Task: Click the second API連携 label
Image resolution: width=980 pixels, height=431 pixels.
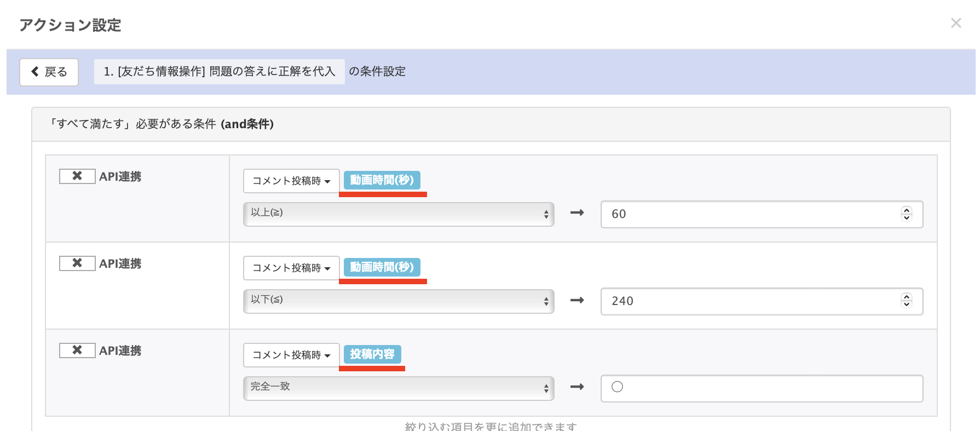Action: pos(120,263)
